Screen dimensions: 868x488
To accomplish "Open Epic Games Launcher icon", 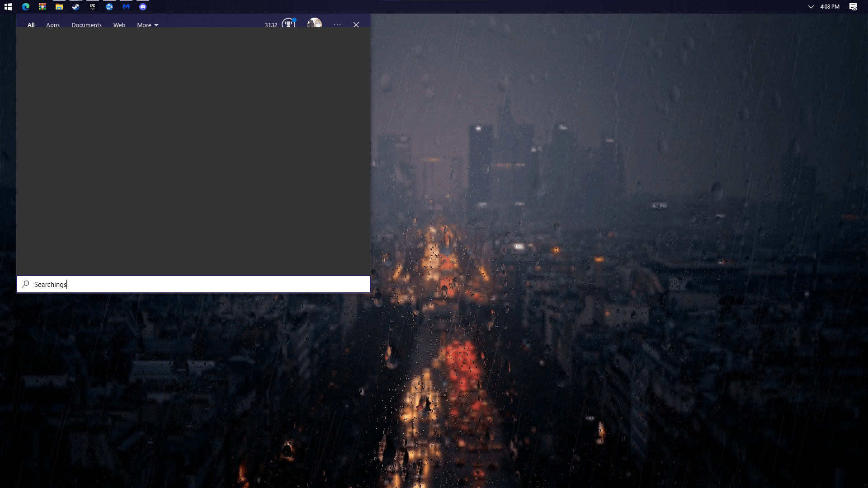I will pos(93,7).
